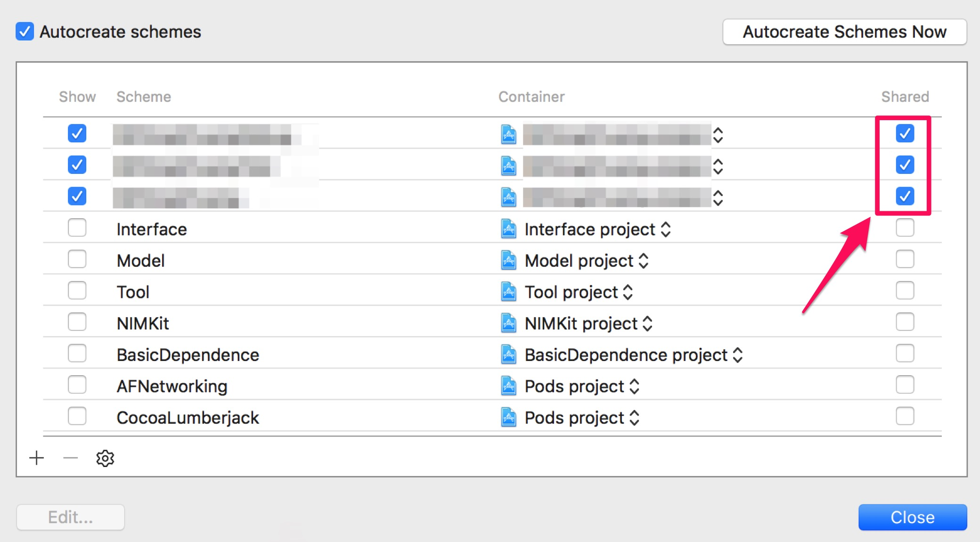Check Show for AFNetworking scheme

pos(77,385)
